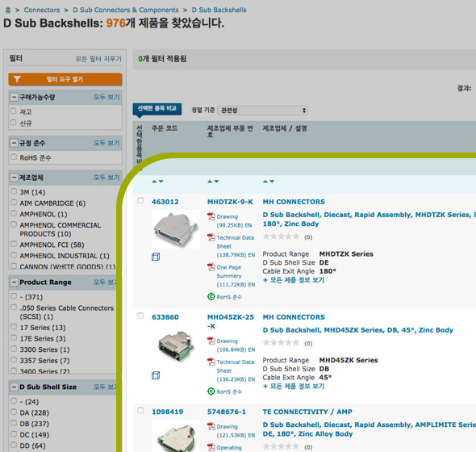Open PDF icon for 5748676-1 Operating document
The height and width of the screenshot is (452, 476).
pos(211,447)
